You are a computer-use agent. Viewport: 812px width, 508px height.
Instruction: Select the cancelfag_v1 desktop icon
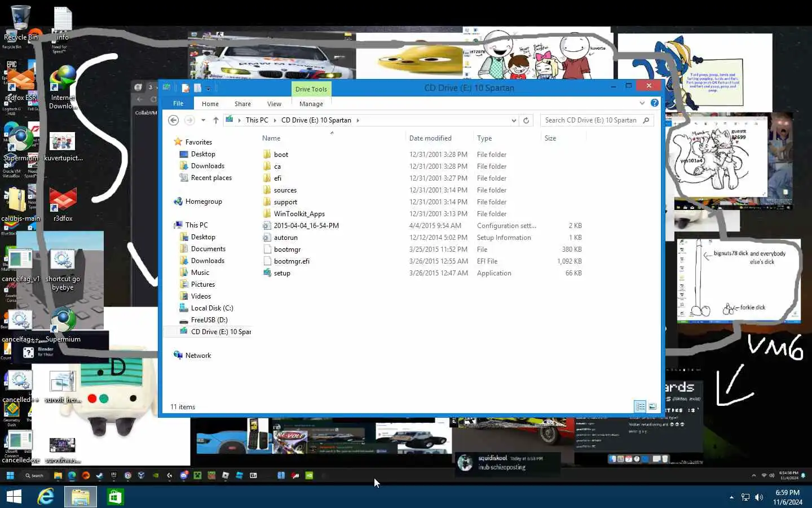[x=21, y=265]
